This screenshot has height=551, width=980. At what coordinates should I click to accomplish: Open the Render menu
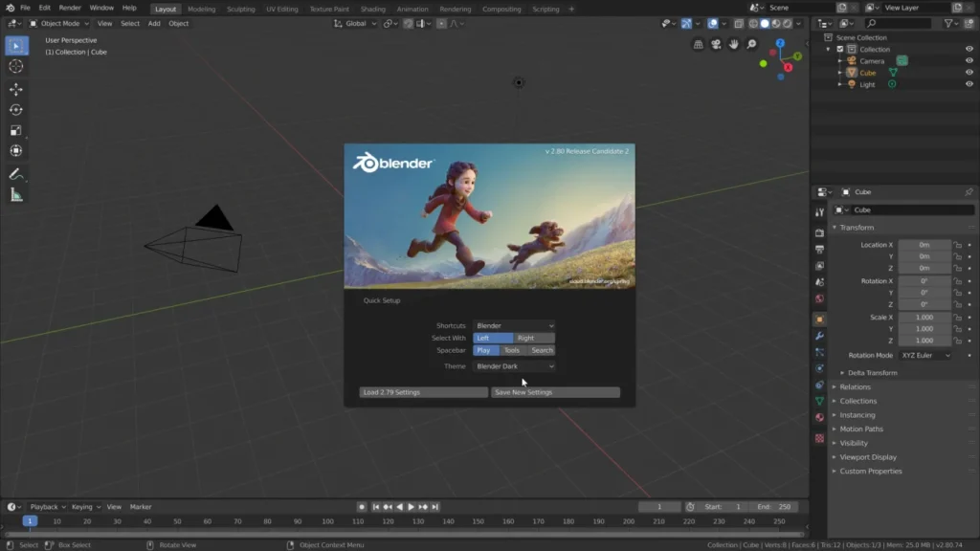[x=69, y=8]
